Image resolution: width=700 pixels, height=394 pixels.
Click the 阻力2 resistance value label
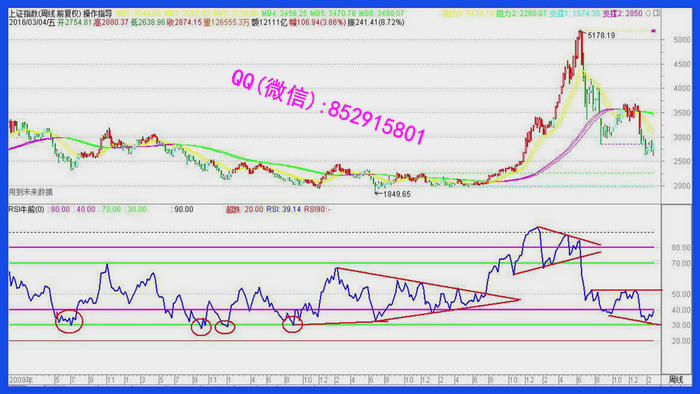pos(521,13)
